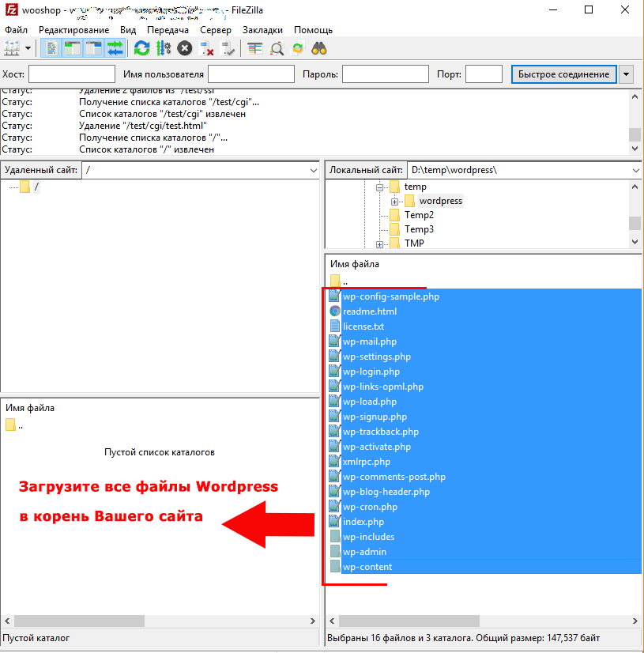The image size is (644, 653).
Task: Open Site Manager dropdown arrow
Action: click(28, 49)
